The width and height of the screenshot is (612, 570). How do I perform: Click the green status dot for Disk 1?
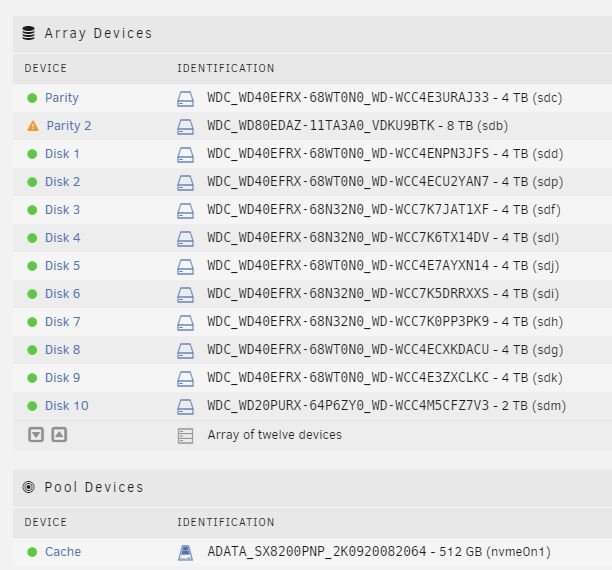(x=32, y=154)
